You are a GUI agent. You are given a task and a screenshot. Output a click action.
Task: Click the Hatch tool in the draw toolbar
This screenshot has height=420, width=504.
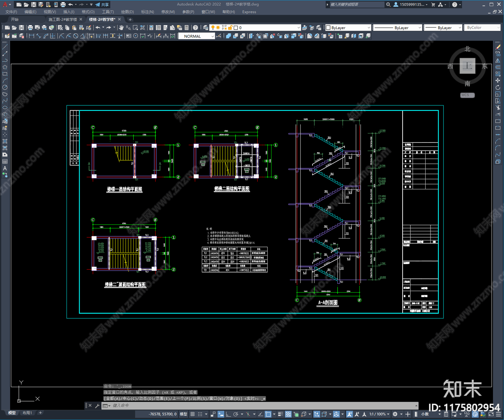[x=5, y=141]
